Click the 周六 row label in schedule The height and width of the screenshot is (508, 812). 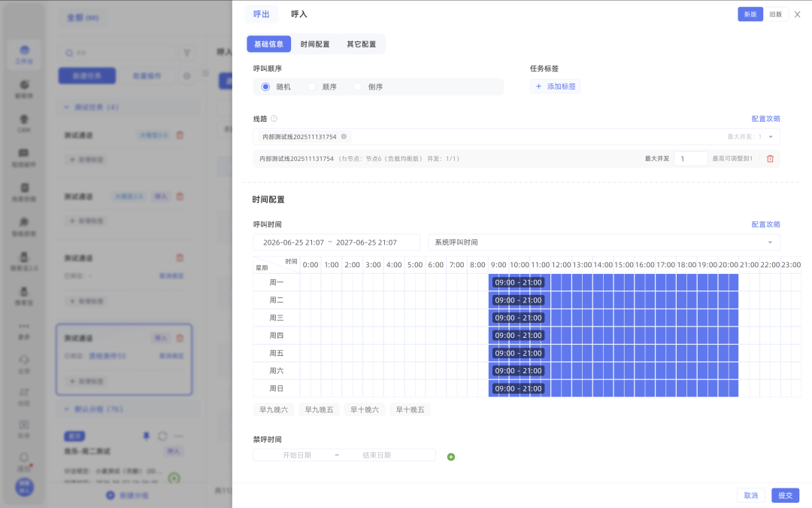coord(277,370)
